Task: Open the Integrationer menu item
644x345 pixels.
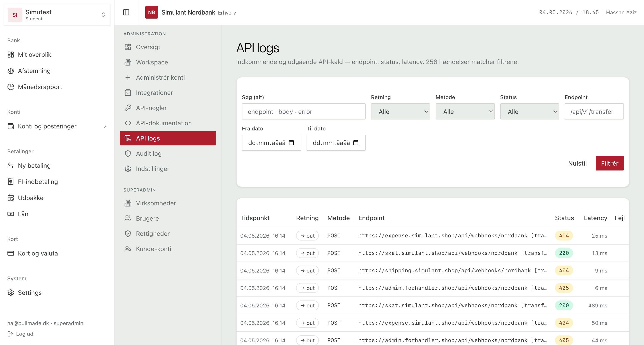Action: (168, 93)
